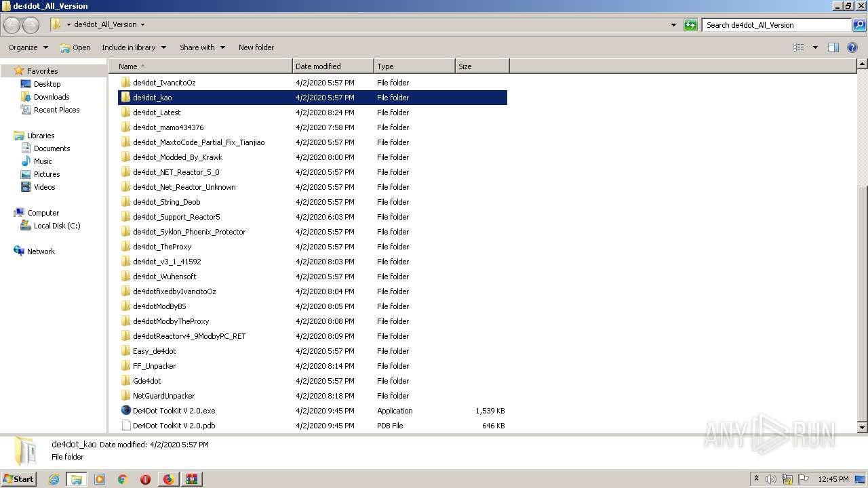Viewport: 868px width, 488px height.
Task: Sort by the Size column header
Action: pos(482,66)
